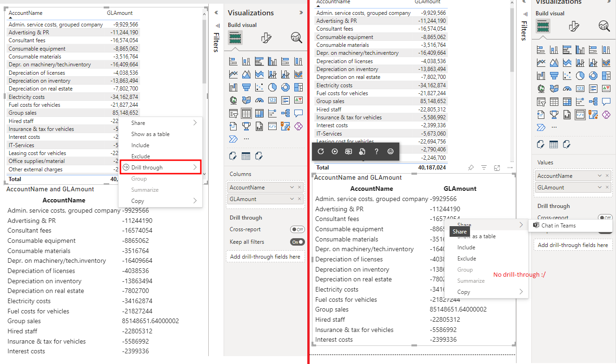The width and height of the screenshot is (616, 364).
Task: Choose the Q&A speech bubble visual in left pane
Action: [298, 113]
